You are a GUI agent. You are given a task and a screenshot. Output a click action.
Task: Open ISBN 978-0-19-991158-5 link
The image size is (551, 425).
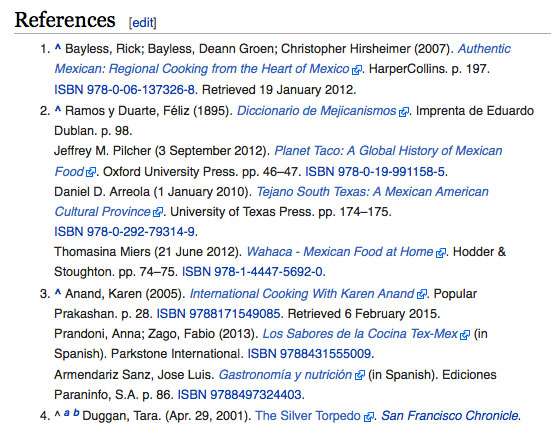pyautogui.click(x=375, y=172)
